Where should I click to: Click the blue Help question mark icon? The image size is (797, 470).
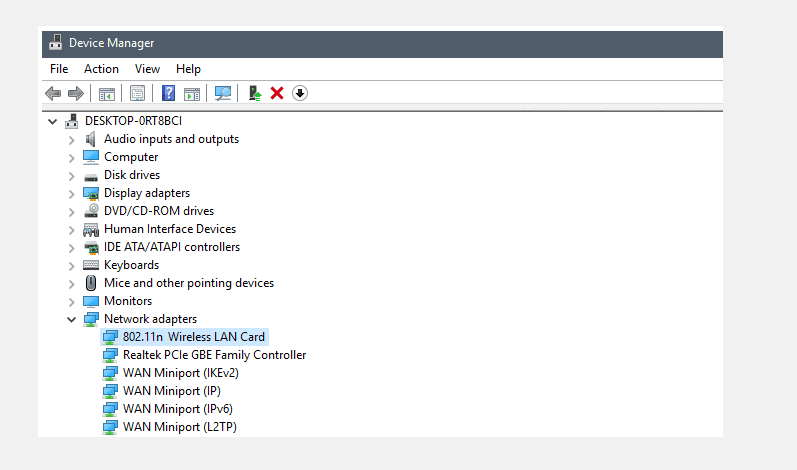(x=168, y=93)
